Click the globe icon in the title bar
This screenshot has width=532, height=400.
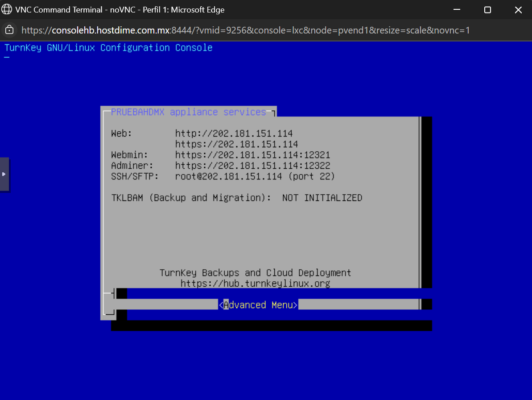pyautogui.click(x=7, y=9)
